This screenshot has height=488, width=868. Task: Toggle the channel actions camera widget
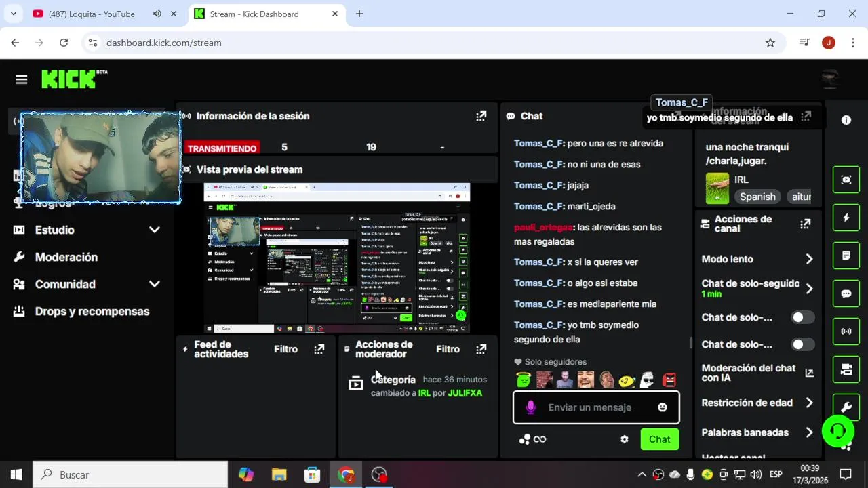click(x=846, y=369)
